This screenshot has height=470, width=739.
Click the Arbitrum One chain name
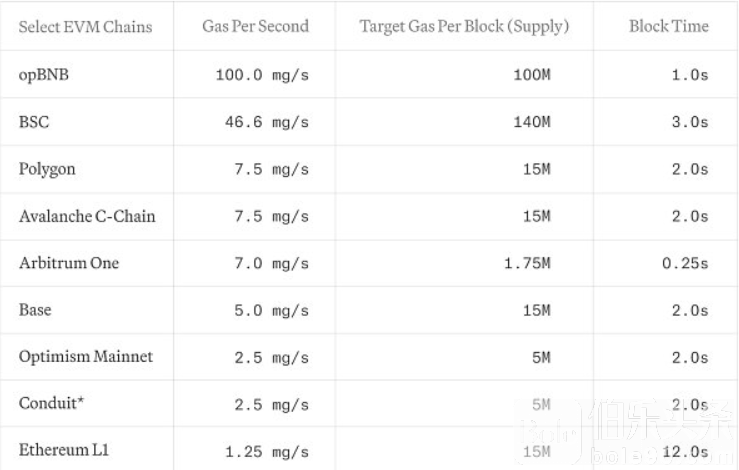coord(69,263)
